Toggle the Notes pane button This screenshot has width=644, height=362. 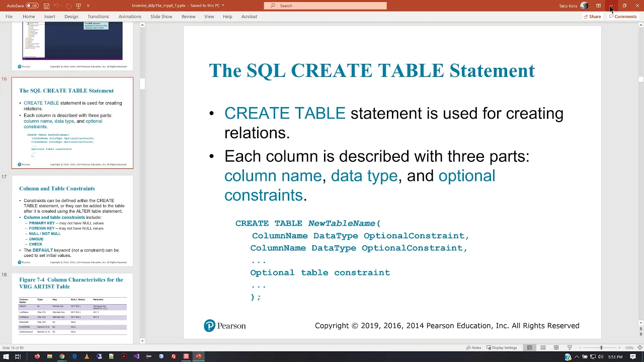473,348
